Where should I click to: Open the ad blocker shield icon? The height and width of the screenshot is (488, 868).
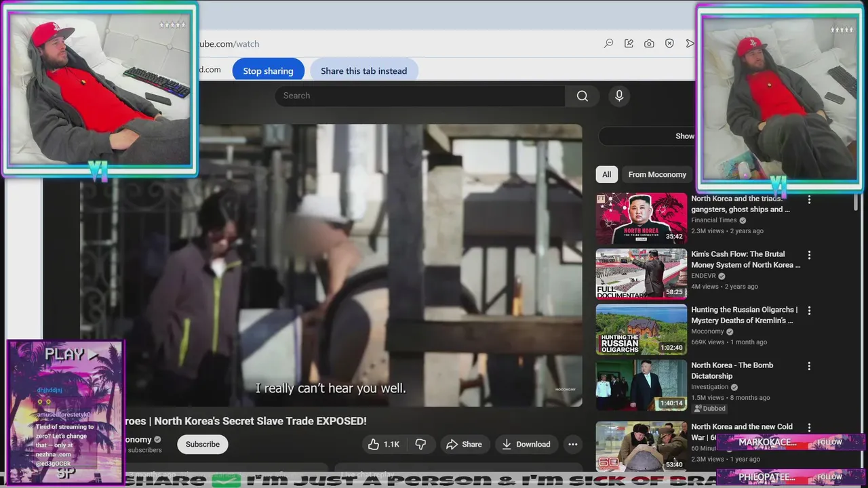(x=669, y=43)
